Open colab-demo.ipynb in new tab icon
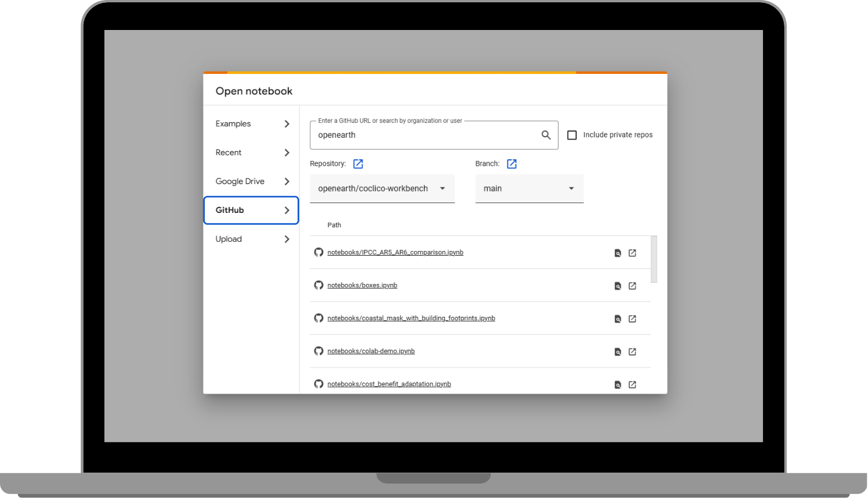The width and height of the screenshot is (868, 498). pos(632,351)
